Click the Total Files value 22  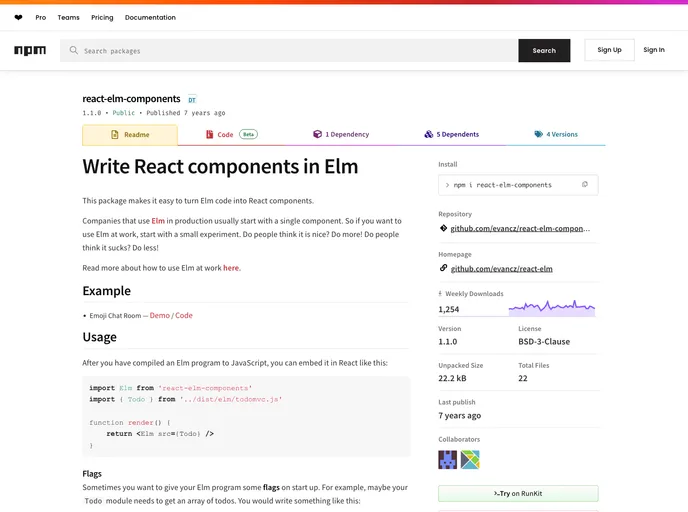[523, 378]
